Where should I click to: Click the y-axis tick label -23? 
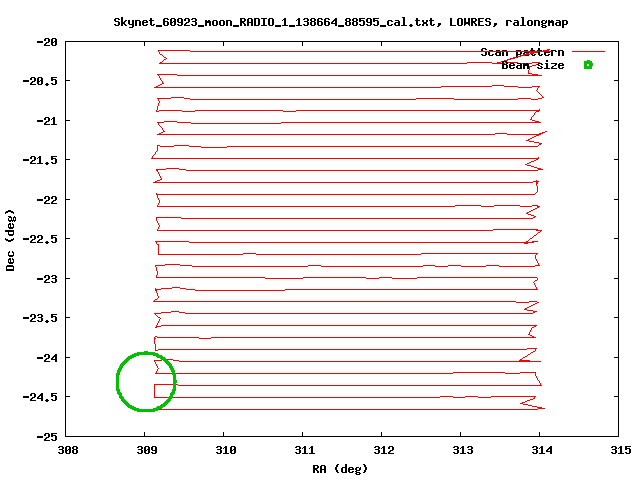pyautogui.click(x=47, y=278)
